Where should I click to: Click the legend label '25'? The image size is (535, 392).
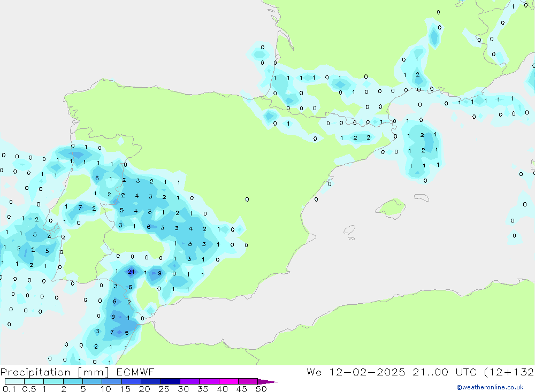(164, 389)
